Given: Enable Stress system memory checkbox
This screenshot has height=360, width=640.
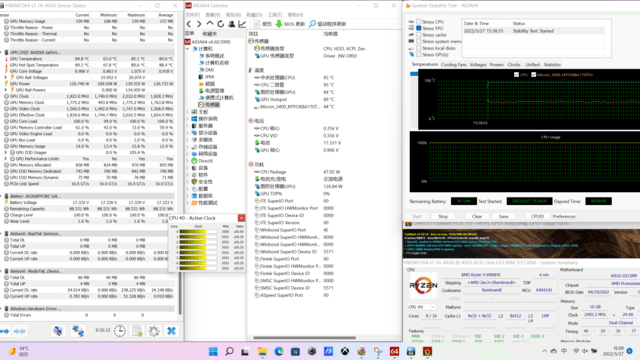Looking at the screenshot, I should 419,41.
